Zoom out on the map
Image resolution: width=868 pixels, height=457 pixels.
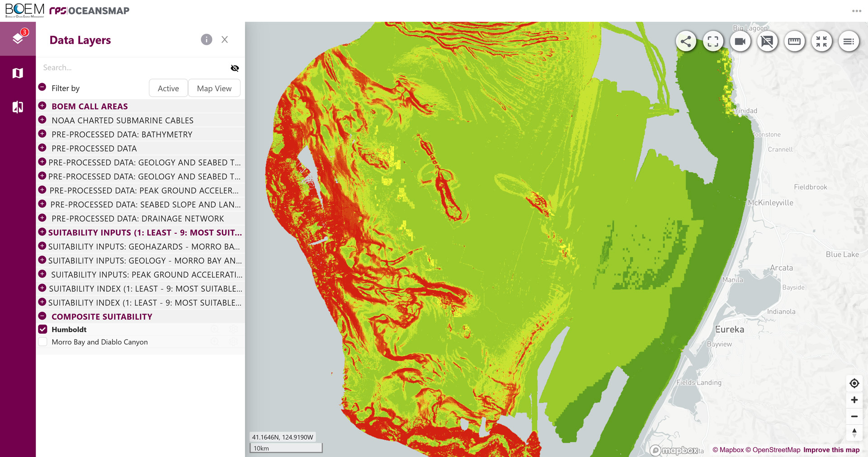coord(854,416)
